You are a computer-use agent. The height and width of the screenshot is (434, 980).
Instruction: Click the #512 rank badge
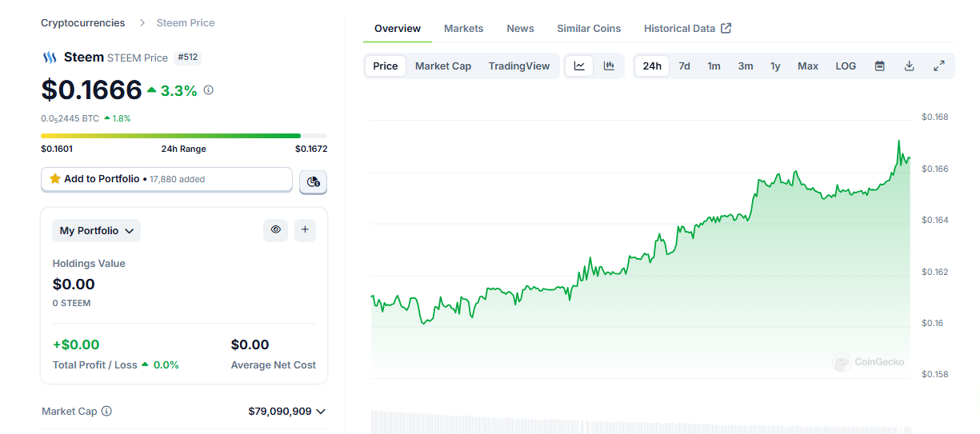(187, 58)
